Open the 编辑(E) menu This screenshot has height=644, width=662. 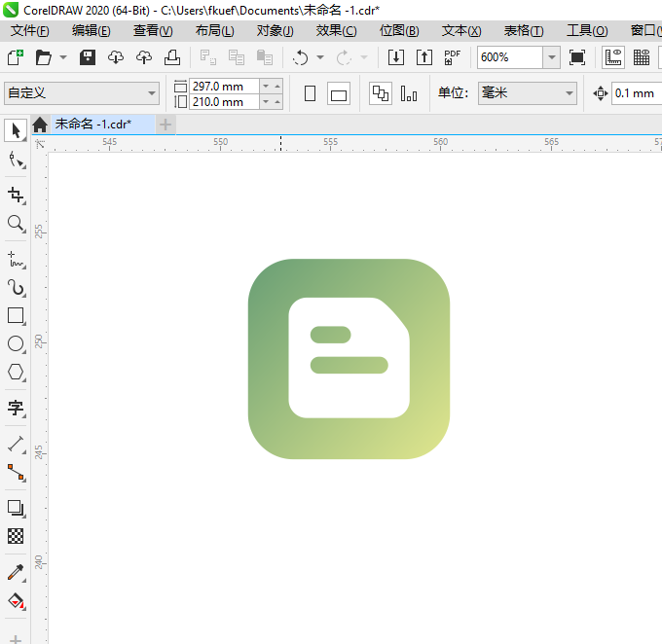point(92,30)
